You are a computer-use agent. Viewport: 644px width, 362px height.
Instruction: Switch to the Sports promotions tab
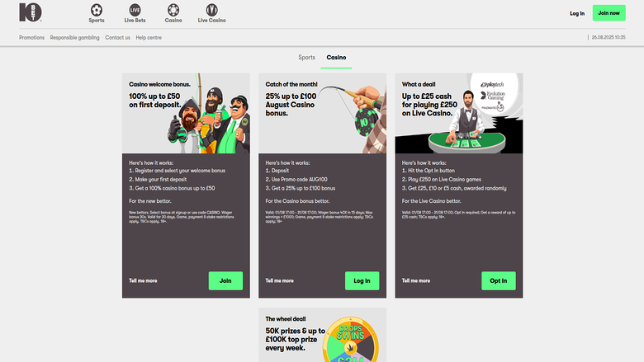306,58
